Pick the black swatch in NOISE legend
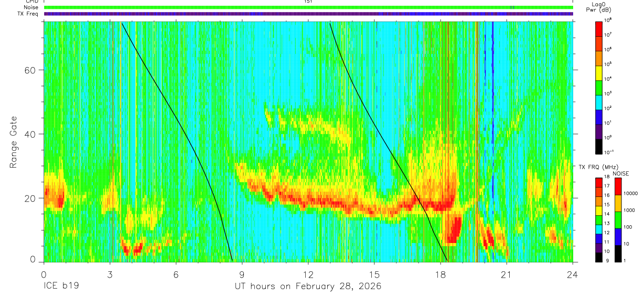Image resolution: width=644 pixels, height=297 pixels. (618, 253)
